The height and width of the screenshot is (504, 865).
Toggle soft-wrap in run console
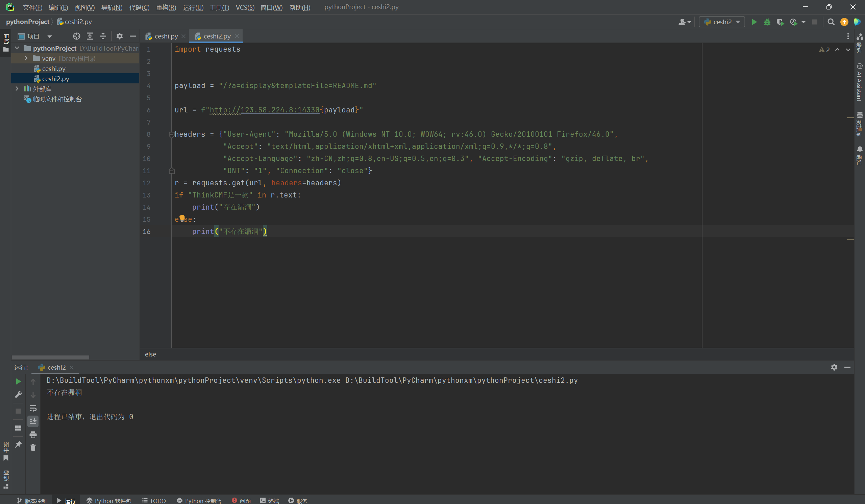(33, 408)
